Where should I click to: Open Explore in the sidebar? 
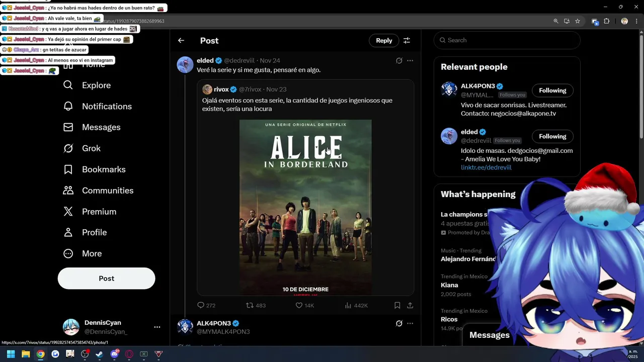[x=87, y=85]
